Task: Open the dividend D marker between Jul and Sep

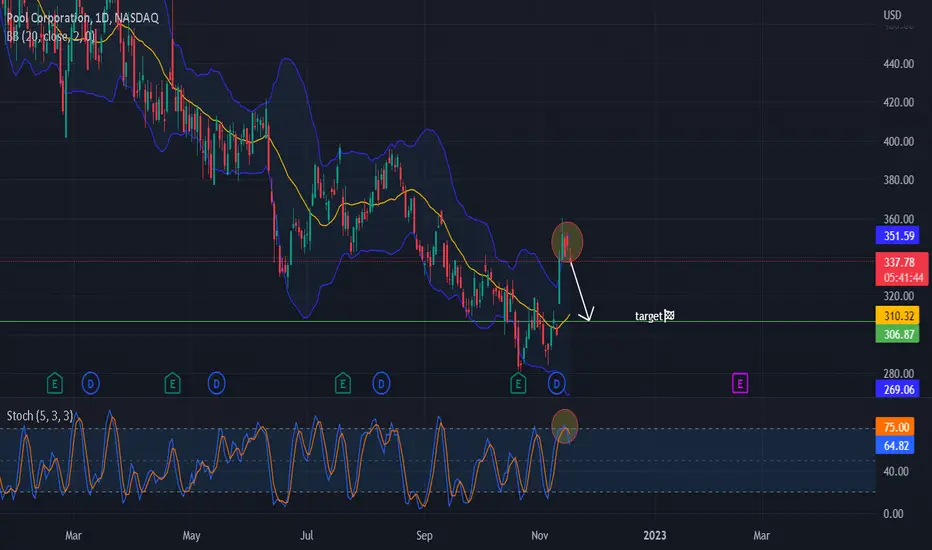Action: point(381,384)
